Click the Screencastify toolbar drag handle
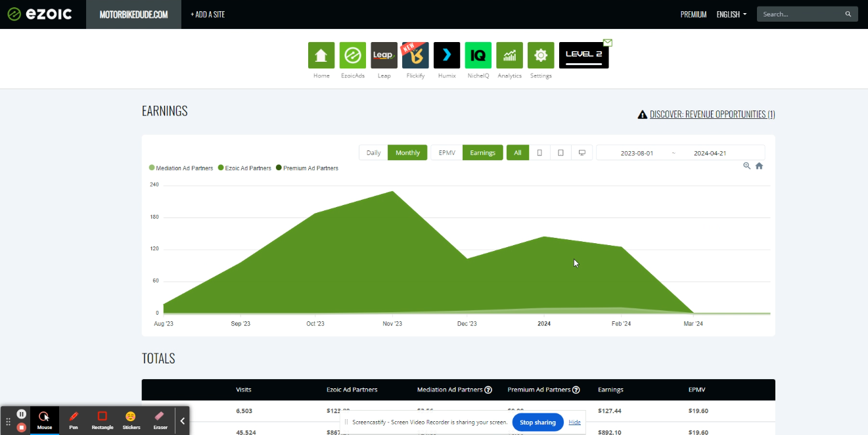 [x=9, y=421]
